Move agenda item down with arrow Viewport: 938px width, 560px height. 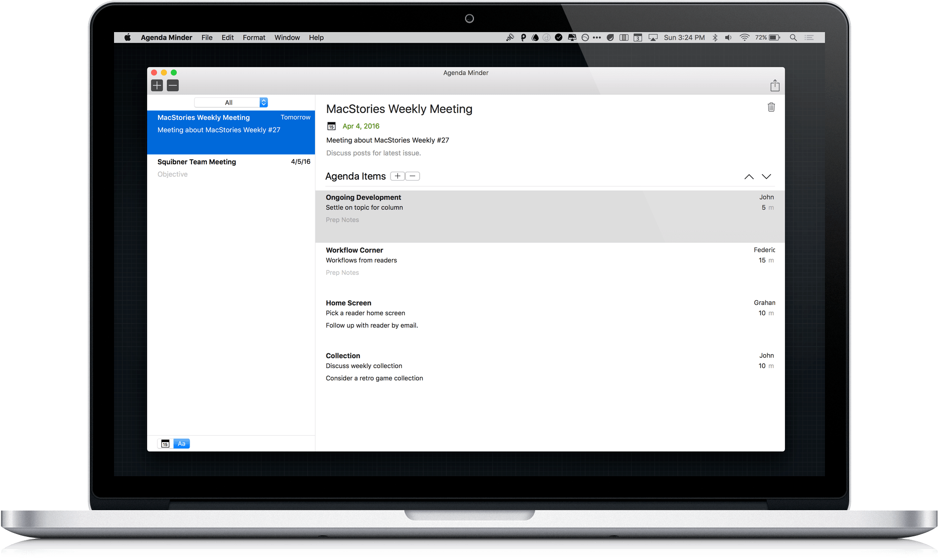click(x=766, y=177)
